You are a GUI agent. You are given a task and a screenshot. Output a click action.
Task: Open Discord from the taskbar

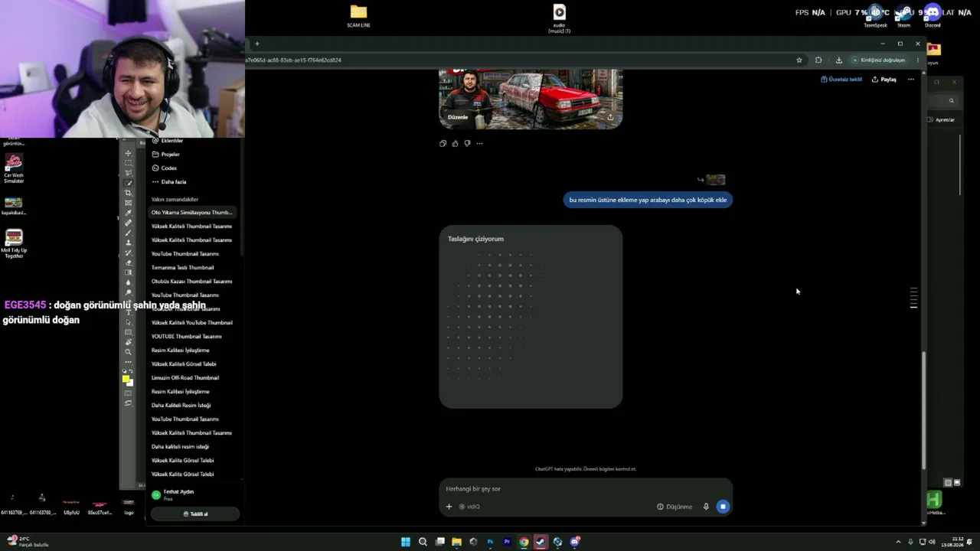coord(574,542)
